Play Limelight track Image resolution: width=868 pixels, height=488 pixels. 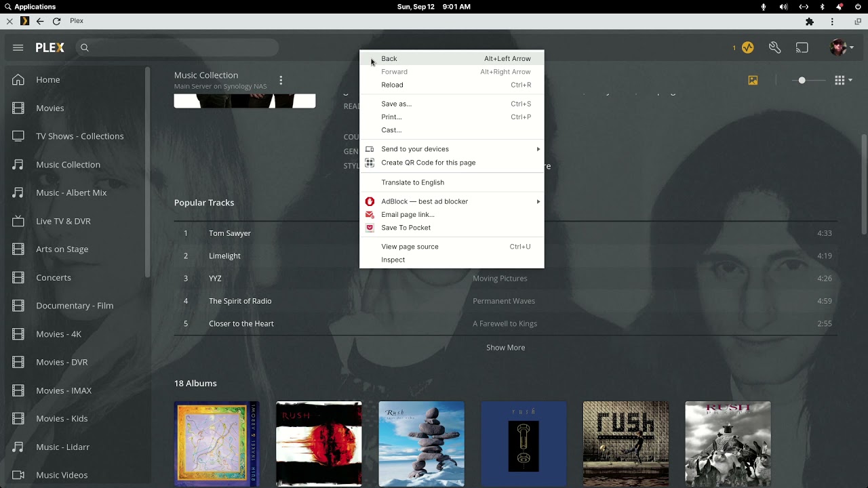pyautogui.click(x=224, y=256)
